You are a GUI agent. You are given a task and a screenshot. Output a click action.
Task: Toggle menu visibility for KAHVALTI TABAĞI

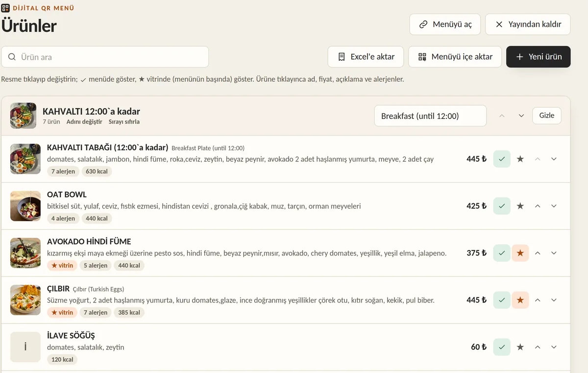[502, 159]
